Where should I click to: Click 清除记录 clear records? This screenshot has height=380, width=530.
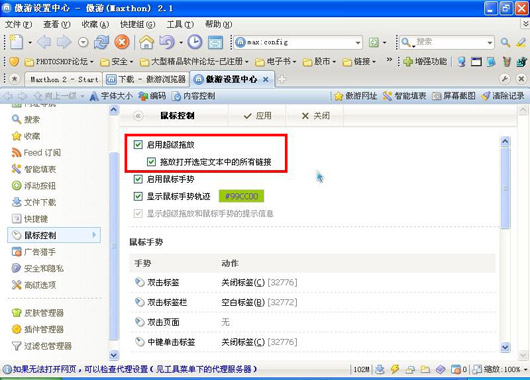tap(503, 96)
